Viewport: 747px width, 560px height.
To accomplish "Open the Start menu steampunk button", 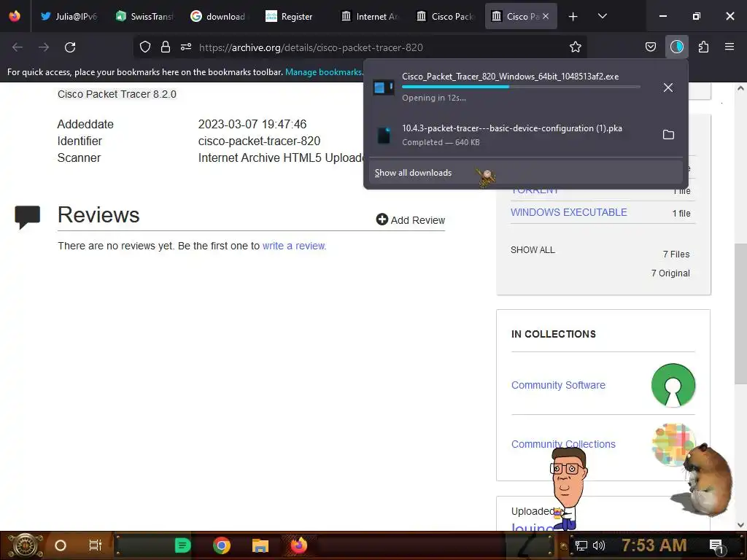I will click(x=25, y=545).
